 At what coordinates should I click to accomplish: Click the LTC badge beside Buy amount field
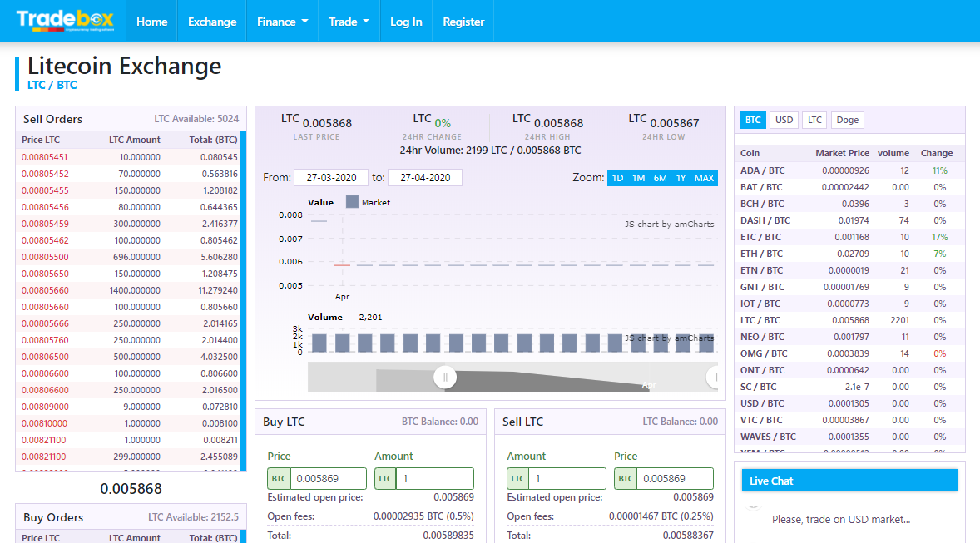385,479
